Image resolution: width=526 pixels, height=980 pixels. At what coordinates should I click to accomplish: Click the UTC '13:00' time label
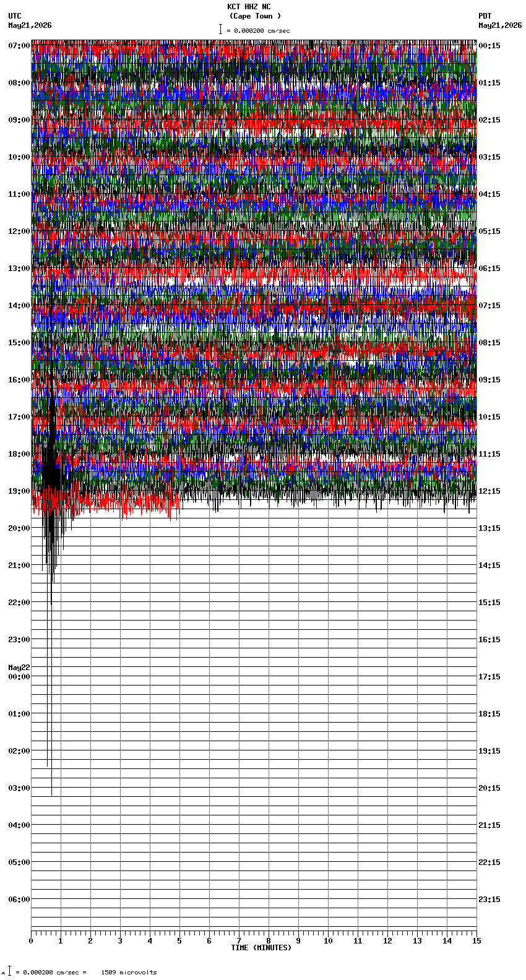tap(19, 269)
